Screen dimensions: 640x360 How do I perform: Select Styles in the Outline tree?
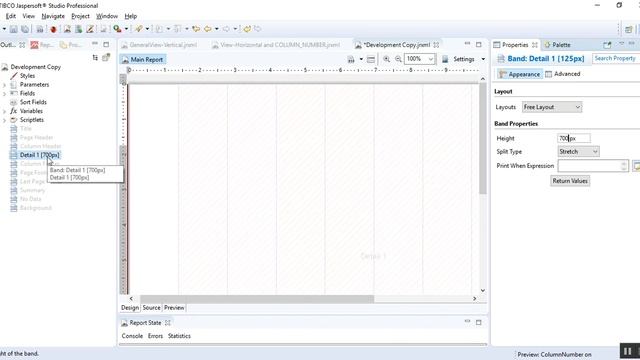tap(27, 76)
